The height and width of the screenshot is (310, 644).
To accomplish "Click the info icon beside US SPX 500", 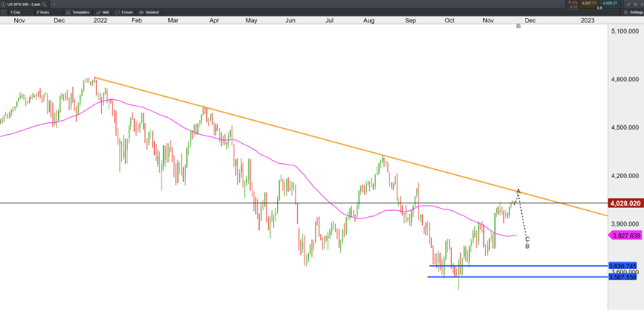I will (x=3, y=4).
